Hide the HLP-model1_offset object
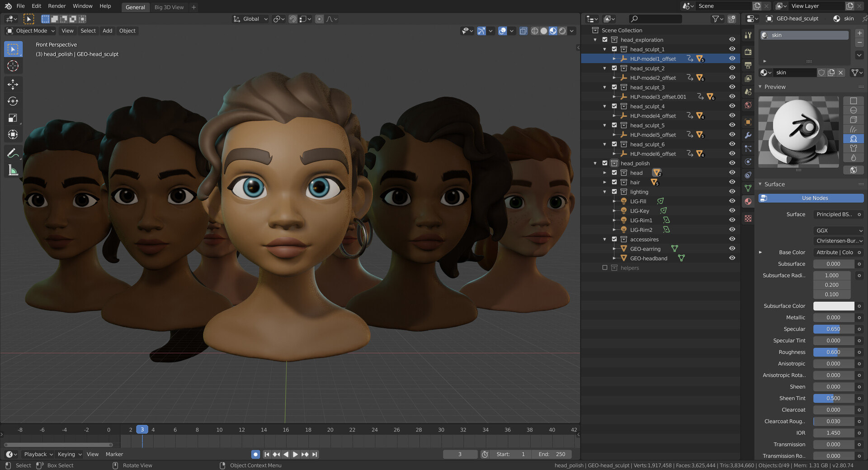Screen dimensions: 868x470 (x=732, y=58)
